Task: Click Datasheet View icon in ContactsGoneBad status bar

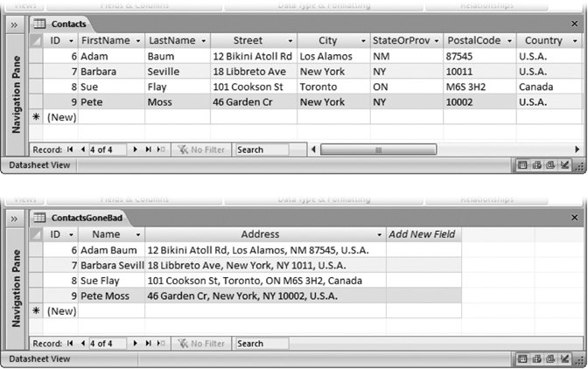Action: tap(522, 359)
